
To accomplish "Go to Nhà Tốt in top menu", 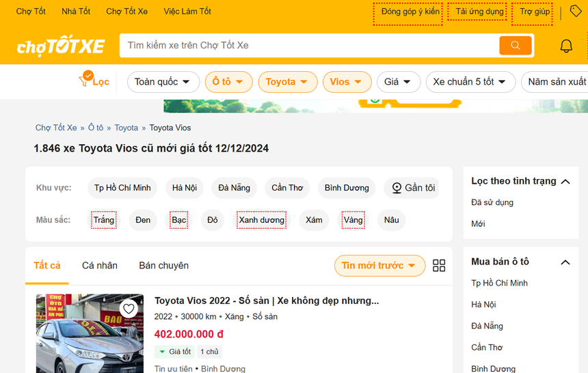I will (76, 11).
